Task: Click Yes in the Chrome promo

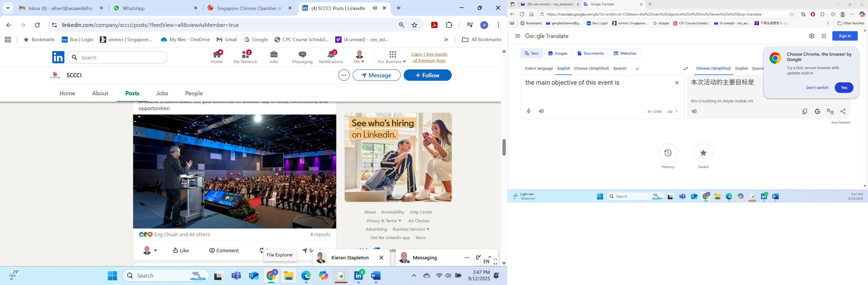Action: coord(843,88)
